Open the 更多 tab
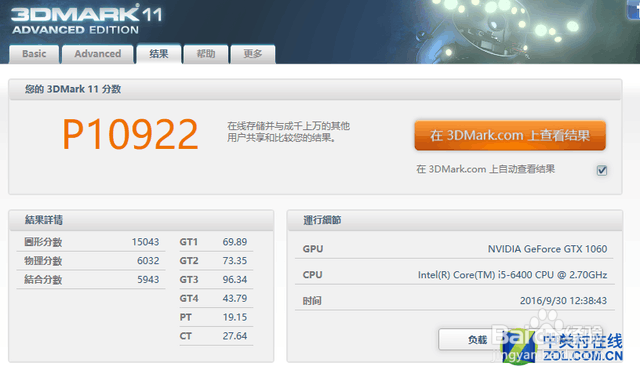This screenshot has width=640, height=377. [x=253, y=54]
